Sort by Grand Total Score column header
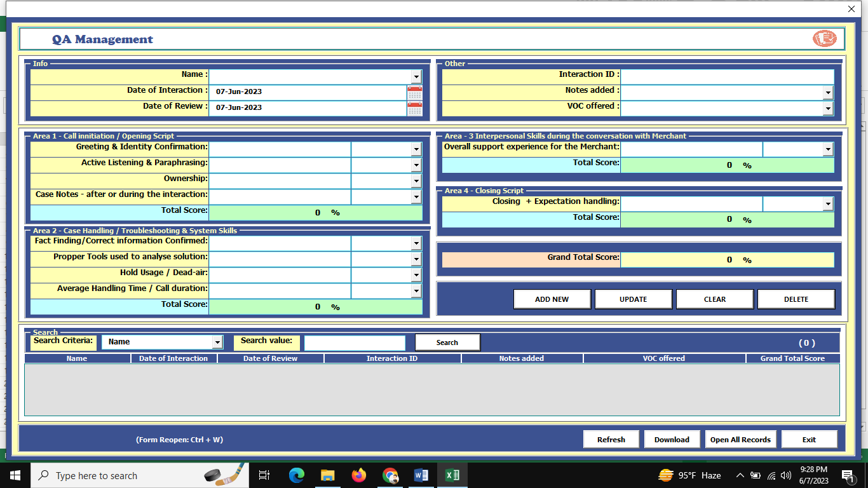Screen dimensions: 868x488 tap(792, 358)
